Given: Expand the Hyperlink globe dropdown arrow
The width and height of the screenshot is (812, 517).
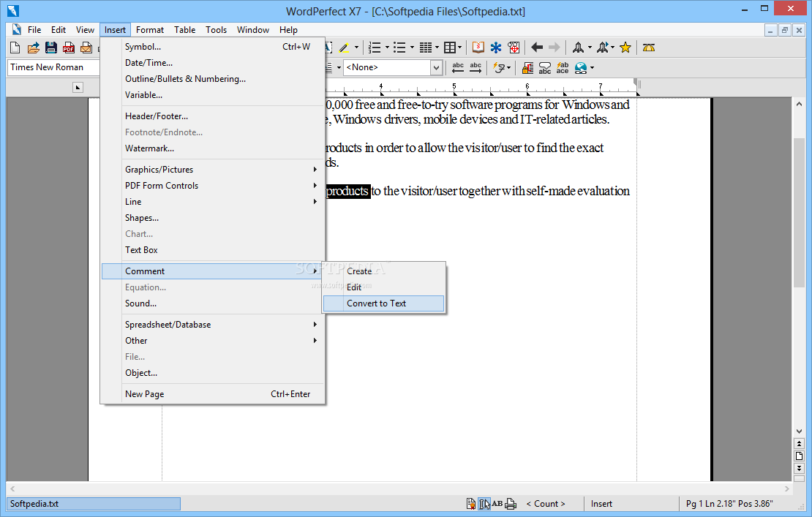Looking at the screenshot, I should click(x=592, y=68).
